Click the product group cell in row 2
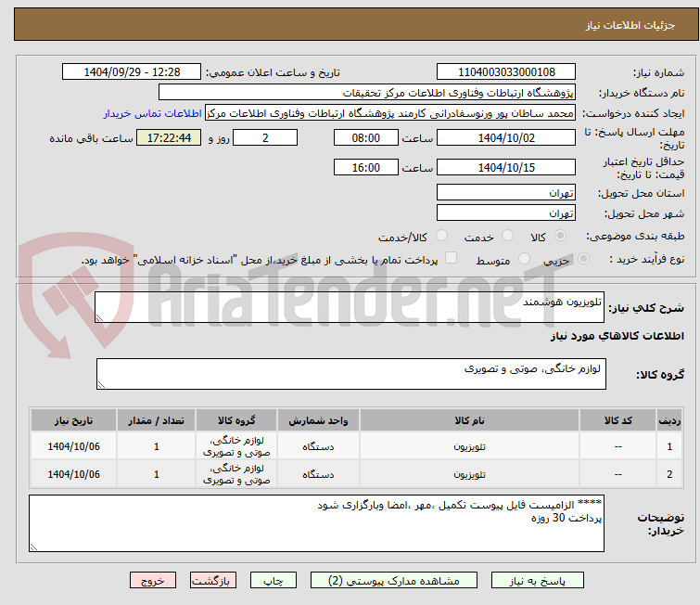The width and height of the screenshot is (700, 605). pos(236,474)
